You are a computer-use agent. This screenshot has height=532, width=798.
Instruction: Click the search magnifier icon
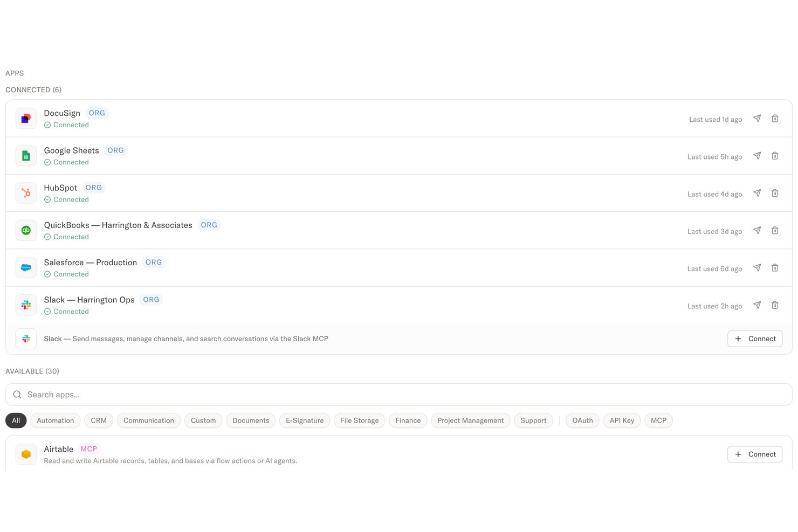coord(17,395)
